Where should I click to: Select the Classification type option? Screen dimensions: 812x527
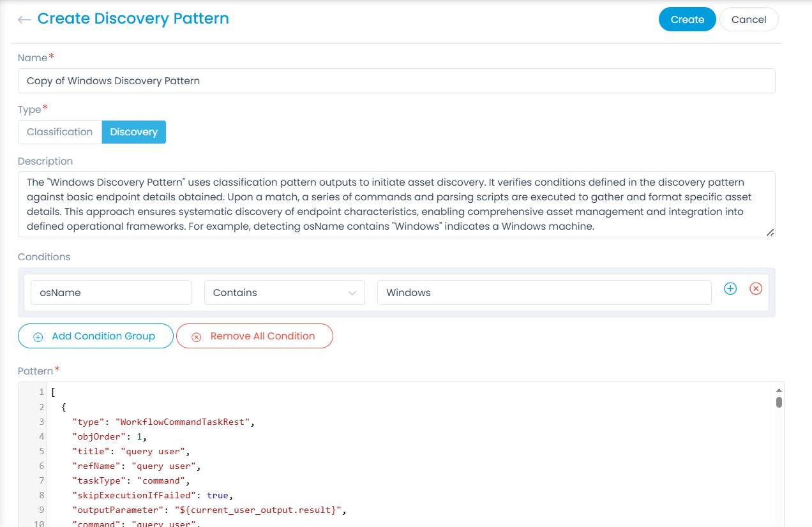(59, 132)
